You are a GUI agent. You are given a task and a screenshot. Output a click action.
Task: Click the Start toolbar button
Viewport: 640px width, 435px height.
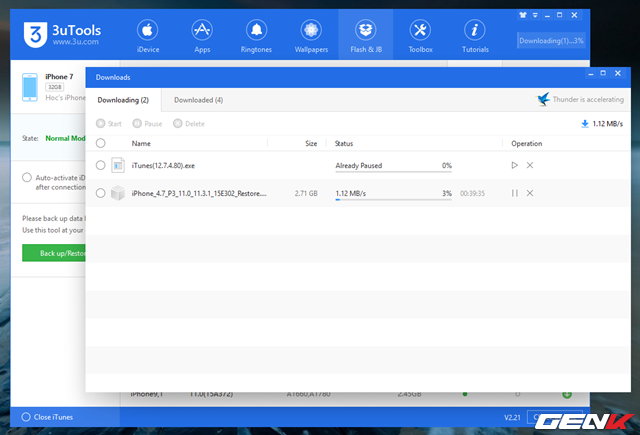pyautogui.click(x=109, y=124)
